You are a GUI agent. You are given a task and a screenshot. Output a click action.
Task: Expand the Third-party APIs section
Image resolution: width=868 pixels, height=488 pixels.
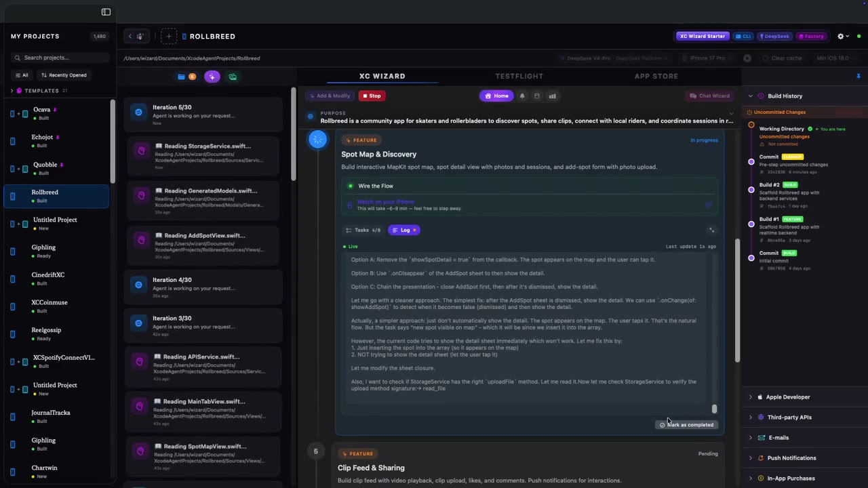751,418
